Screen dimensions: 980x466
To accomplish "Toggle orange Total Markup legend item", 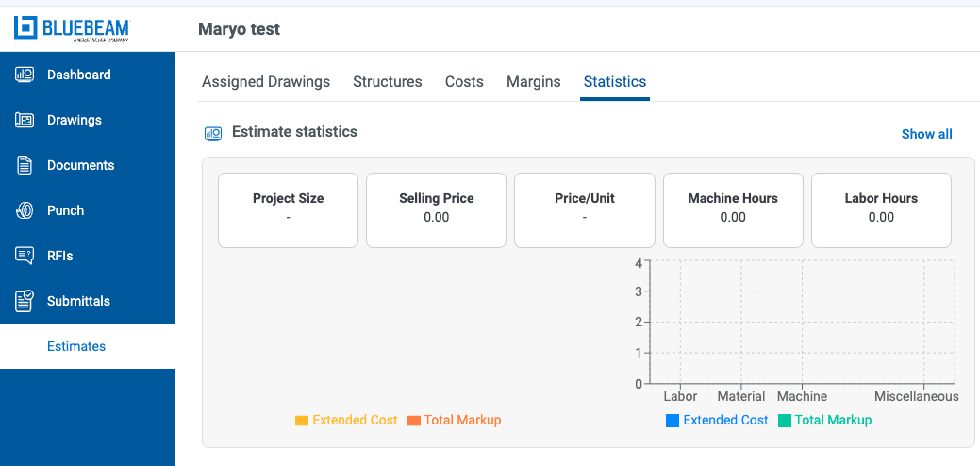I will click(454, 421).
